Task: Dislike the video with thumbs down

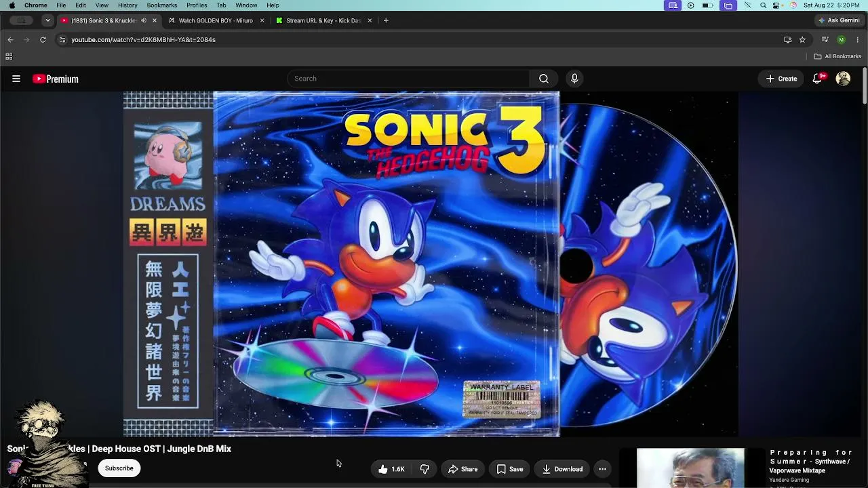Action: coord(425,469)
